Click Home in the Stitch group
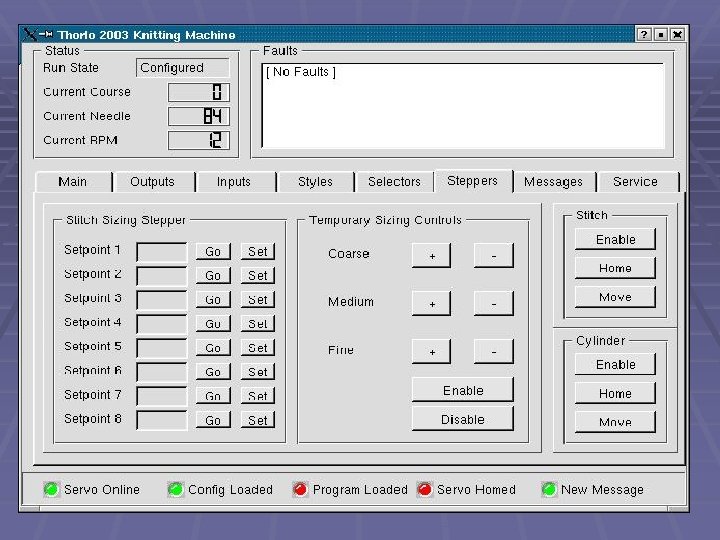Screen dimensions: 720x540 pyautogui.click(x=615, y=268)
